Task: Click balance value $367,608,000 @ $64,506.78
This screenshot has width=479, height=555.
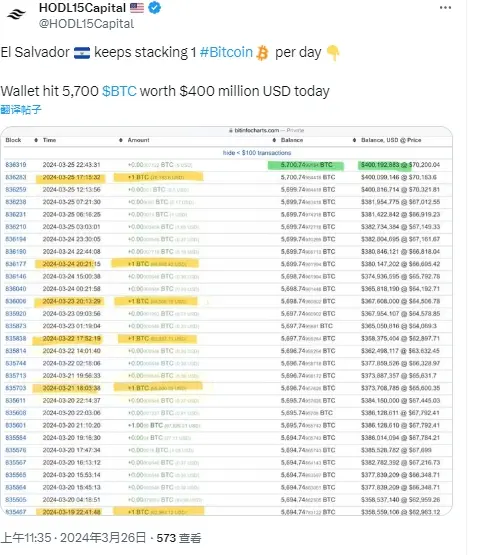Action: (400, 301)
